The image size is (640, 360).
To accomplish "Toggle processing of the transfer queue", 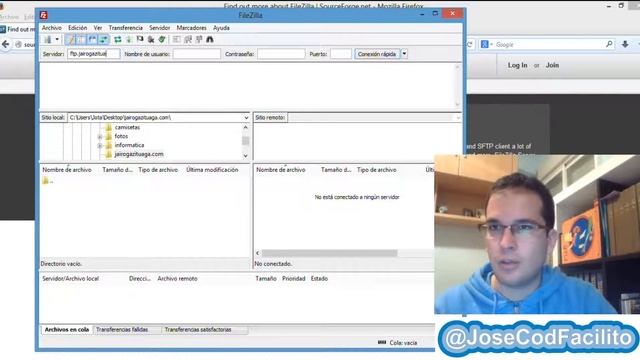I will coord(129,40).
